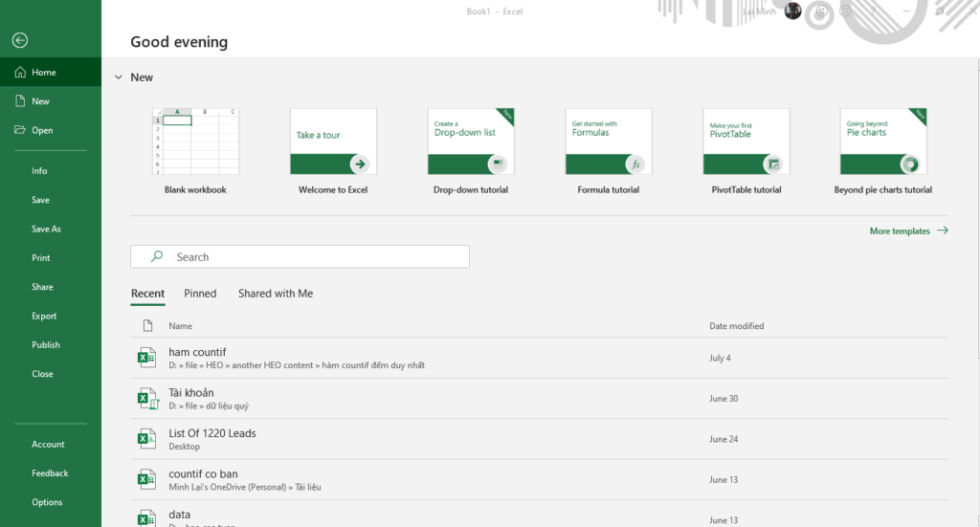Open the Save As menu item
Viewport: 980px width, 527px height.
[46, 230]
